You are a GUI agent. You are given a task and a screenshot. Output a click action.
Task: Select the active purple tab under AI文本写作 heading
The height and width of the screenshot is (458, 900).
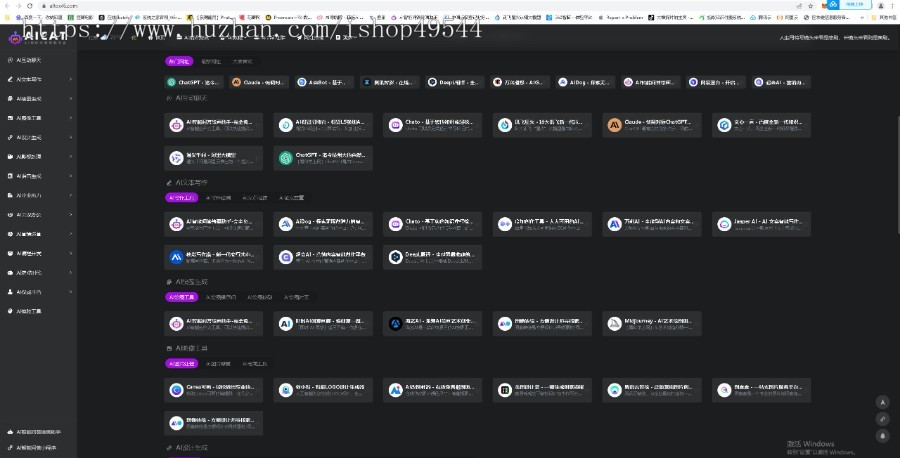point(181,197)
